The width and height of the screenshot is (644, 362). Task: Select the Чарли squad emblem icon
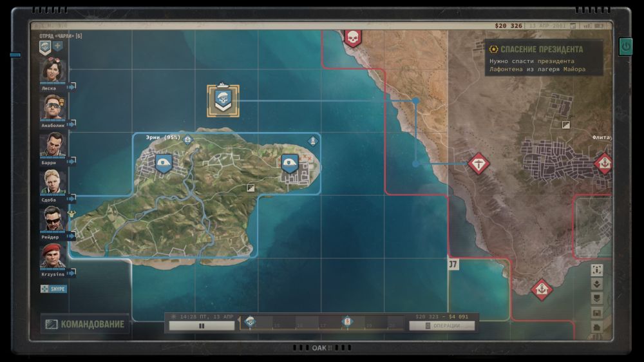click(45, 46)
